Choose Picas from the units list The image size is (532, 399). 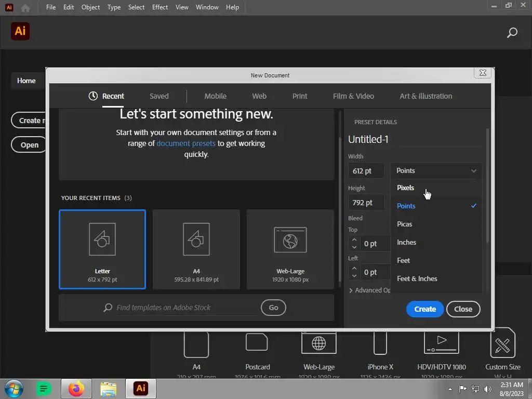pyautogui.click(x=436, y=224)
